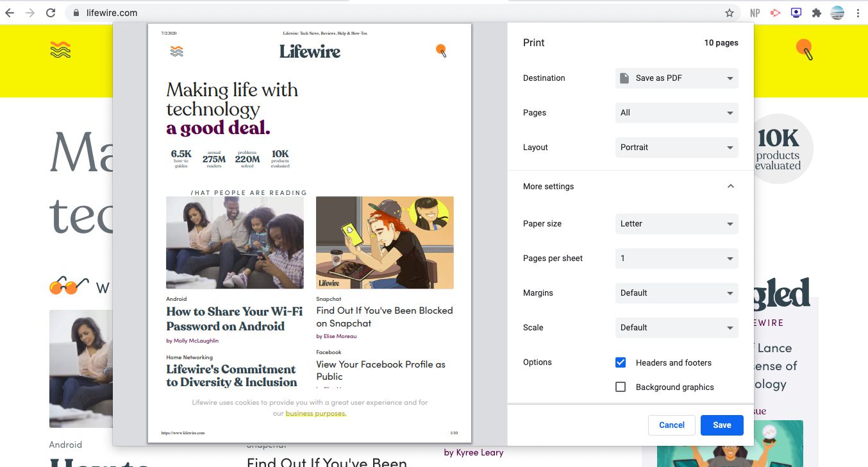
Task: Go back using the browser back arrow
Action: (x=10, y=13)
